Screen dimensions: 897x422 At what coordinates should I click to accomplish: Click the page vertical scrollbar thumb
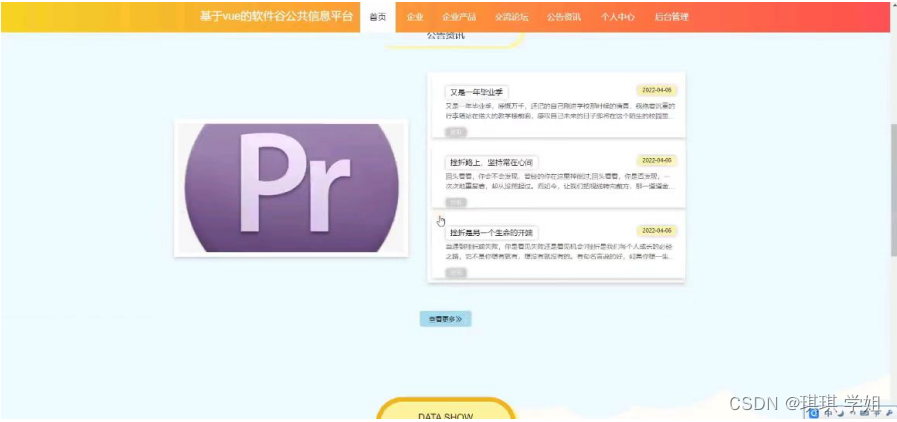click(894, 190)
